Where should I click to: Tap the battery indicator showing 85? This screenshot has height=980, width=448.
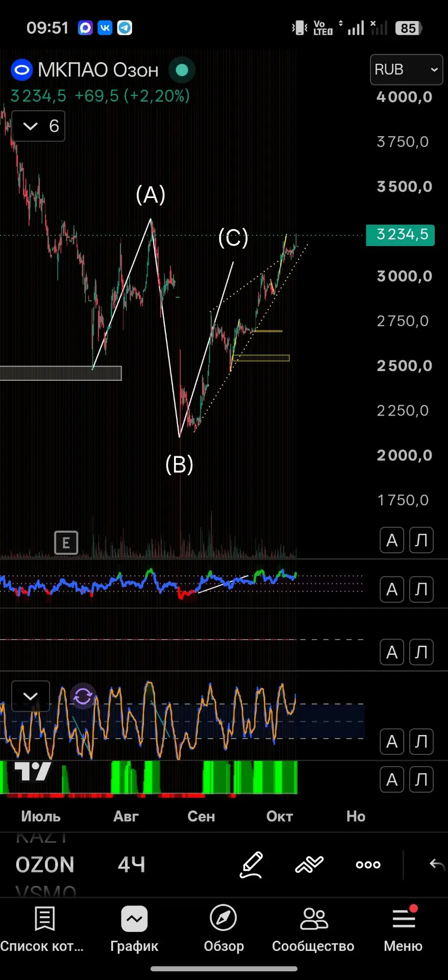coord(409,28)
